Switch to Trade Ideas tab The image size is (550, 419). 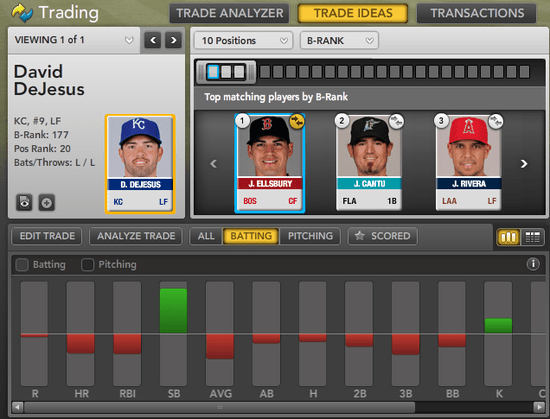click(x=353, y=13)
